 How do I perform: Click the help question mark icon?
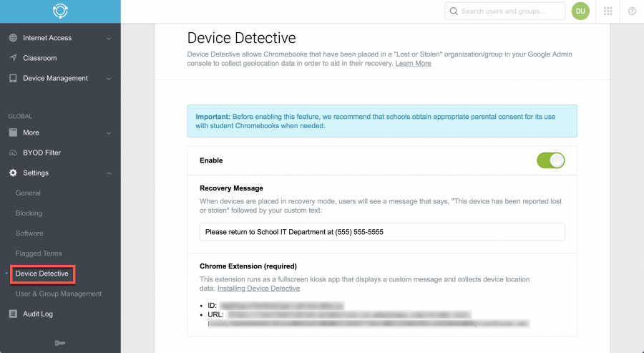pyautogui.click(x=632, y=11)
